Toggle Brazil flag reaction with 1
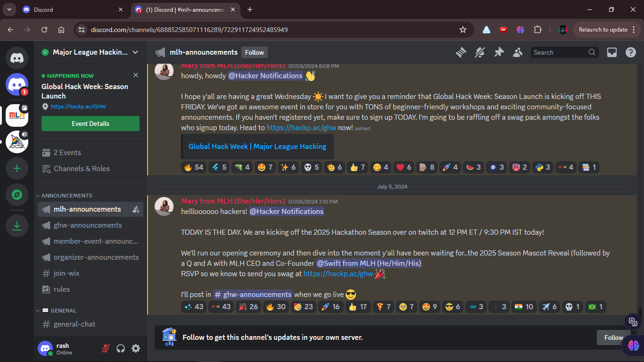Screen dimensions: 644x362 [x=595, y=307]
